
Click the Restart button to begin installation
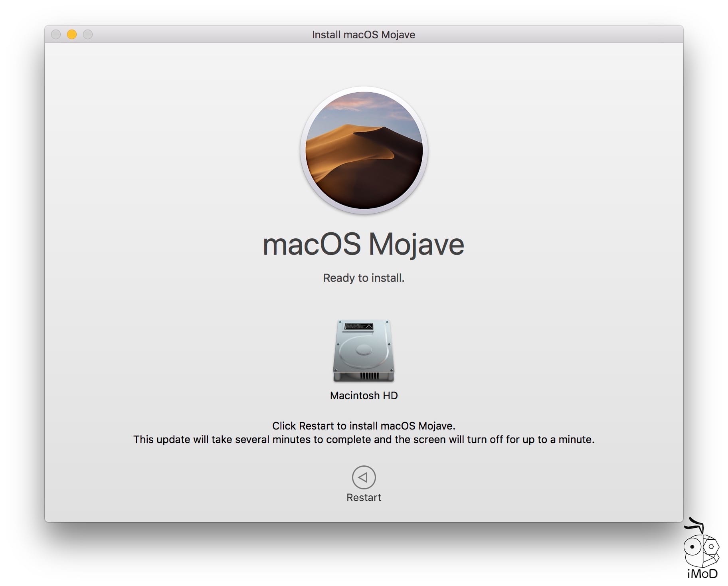363,477
